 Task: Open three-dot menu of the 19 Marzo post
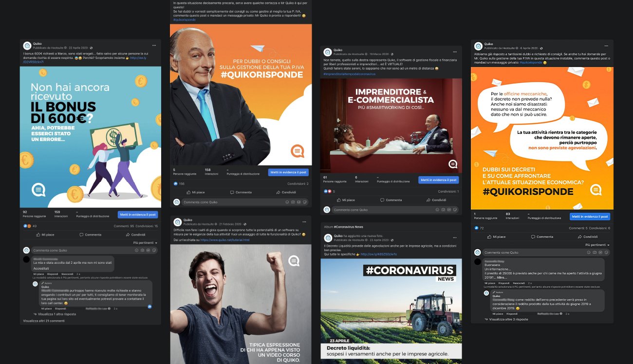pyautogui.click(x=455, y=52)
